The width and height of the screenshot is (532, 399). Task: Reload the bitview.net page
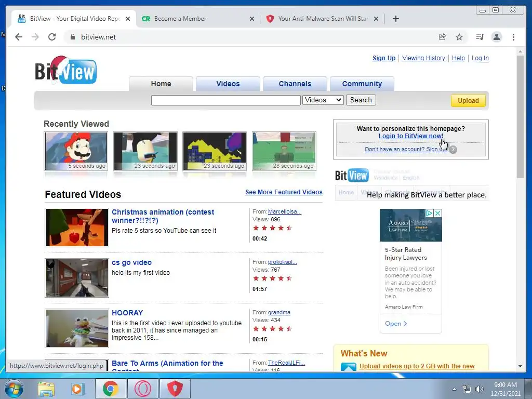pyautogui.click(x=52, y=37)
